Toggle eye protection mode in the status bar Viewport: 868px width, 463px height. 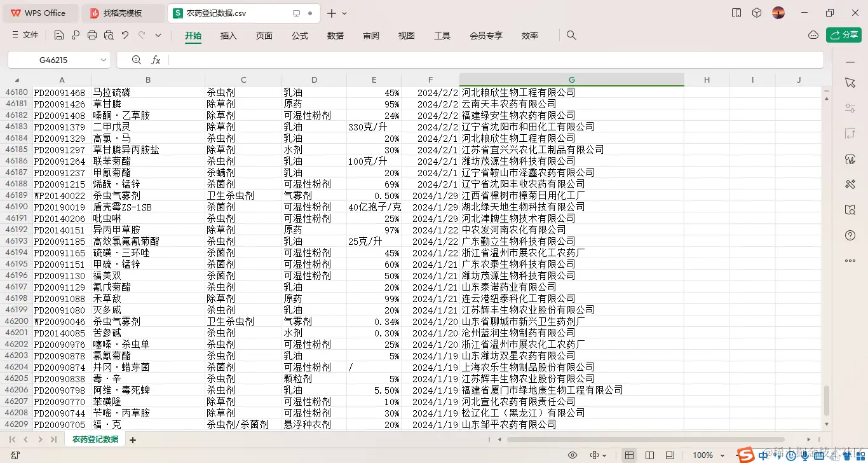pos(573,455)
